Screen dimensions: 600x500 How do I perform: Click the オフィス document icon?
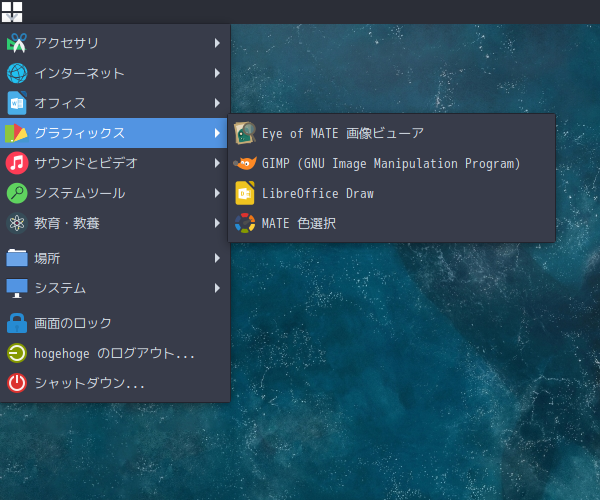pyautogui.click(x=17, y=103)
